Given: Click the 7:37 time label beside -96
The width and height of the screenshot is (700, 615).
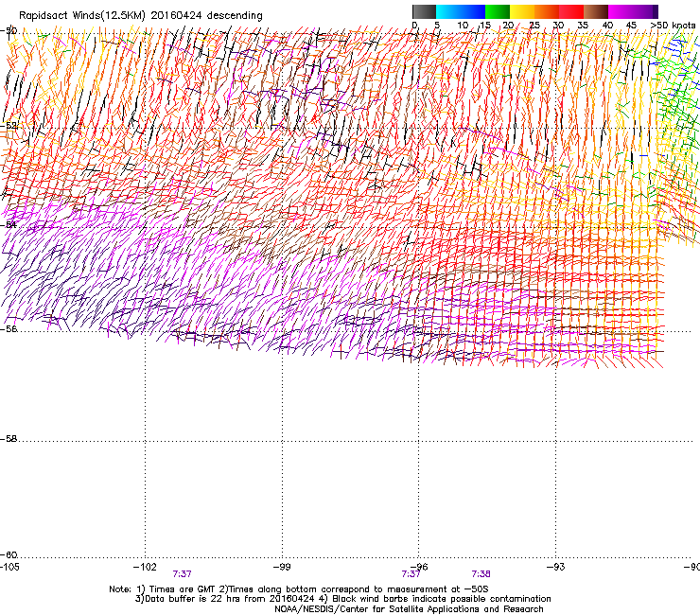Looking at the screenshot, I should [x=411, y=574].
